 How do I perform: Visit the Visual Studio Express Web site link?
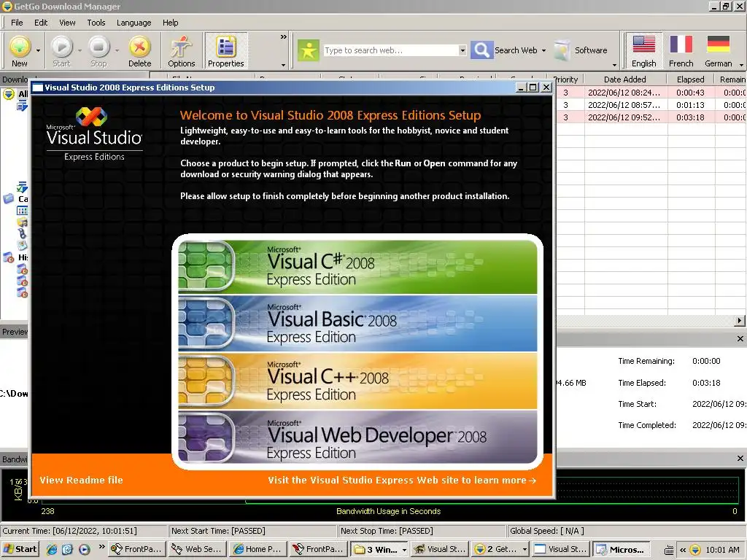pos(402,480)
